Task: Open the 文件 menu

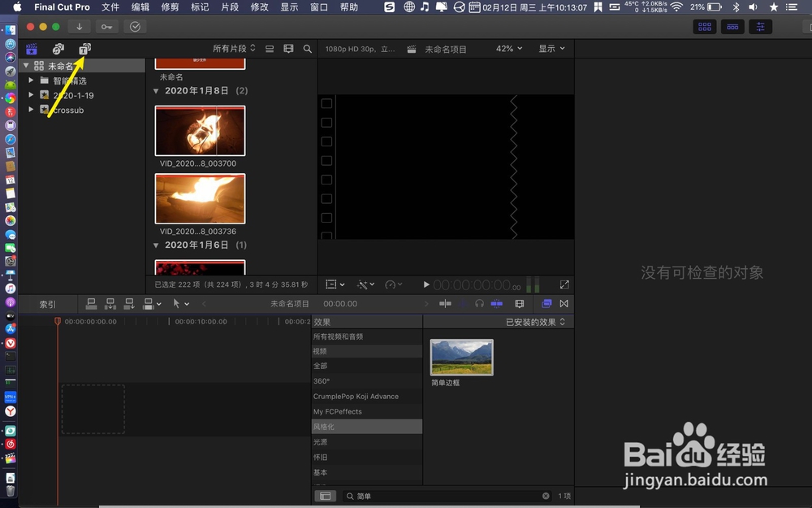Action: coord(110,7)
